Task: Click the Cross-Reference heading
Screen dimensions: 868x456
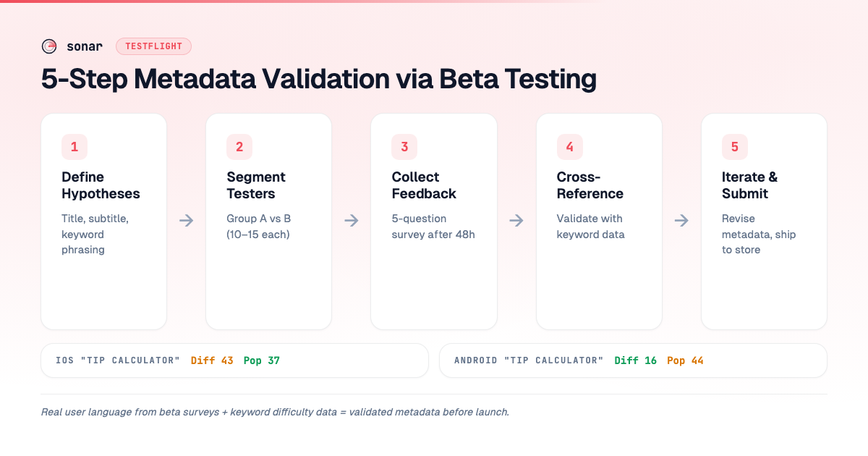Action: pos(590,185)
